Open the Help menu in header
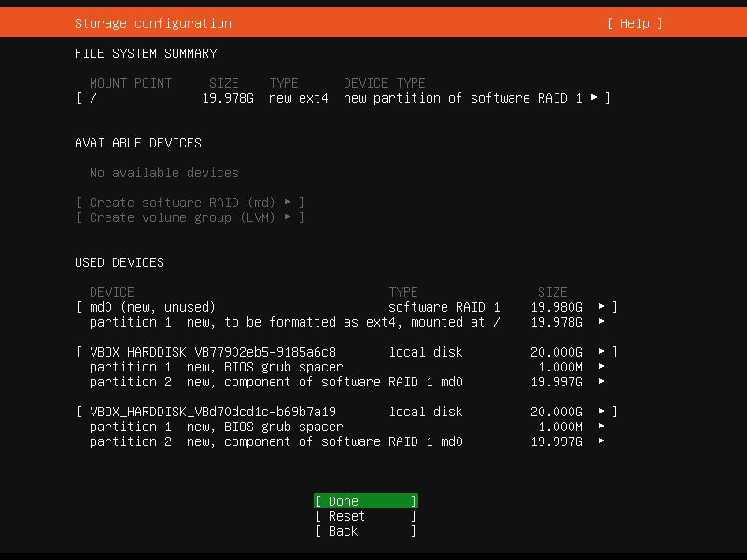The height and width of the screenshot is (560, 747). pos(634,23)
